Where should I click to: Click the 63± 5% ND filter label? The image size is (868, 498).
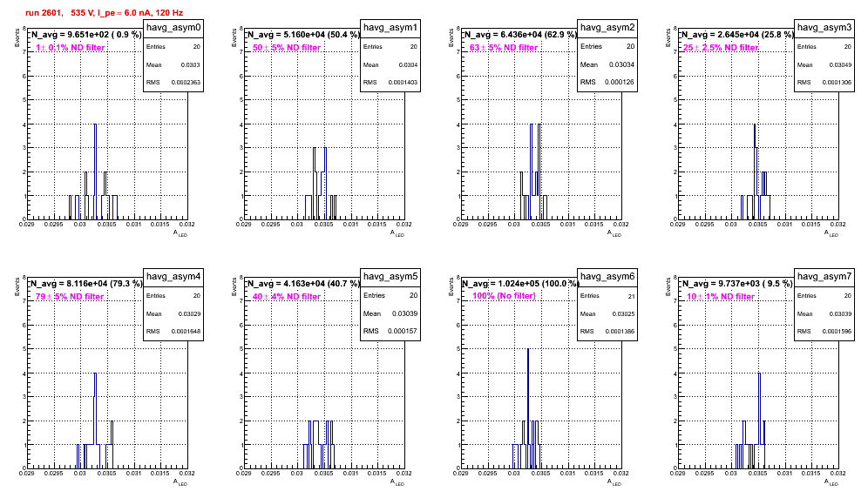pos(504,48)
